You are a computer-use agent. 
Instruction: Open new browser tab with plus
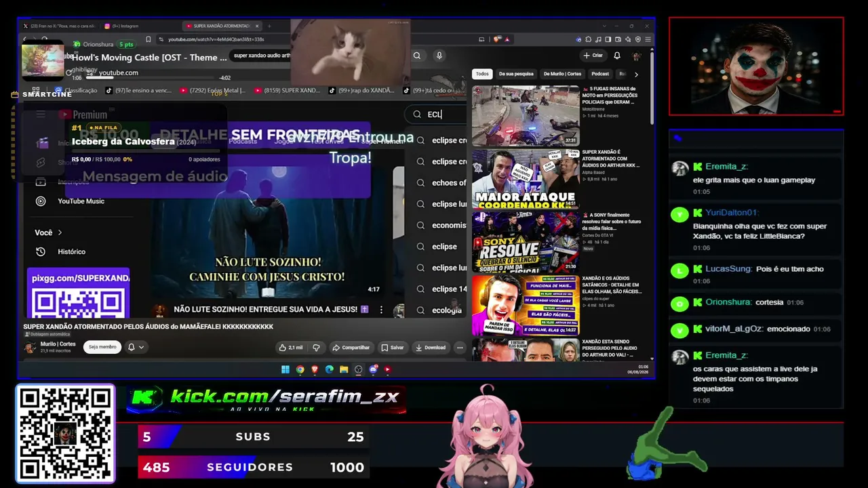[x=269, y=26]
